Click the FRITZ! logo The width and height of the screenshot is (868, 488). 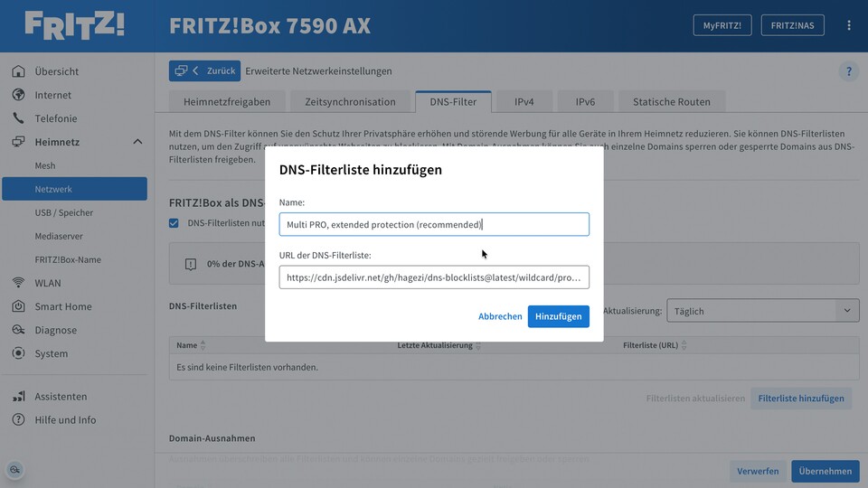(x=75, y=25)
